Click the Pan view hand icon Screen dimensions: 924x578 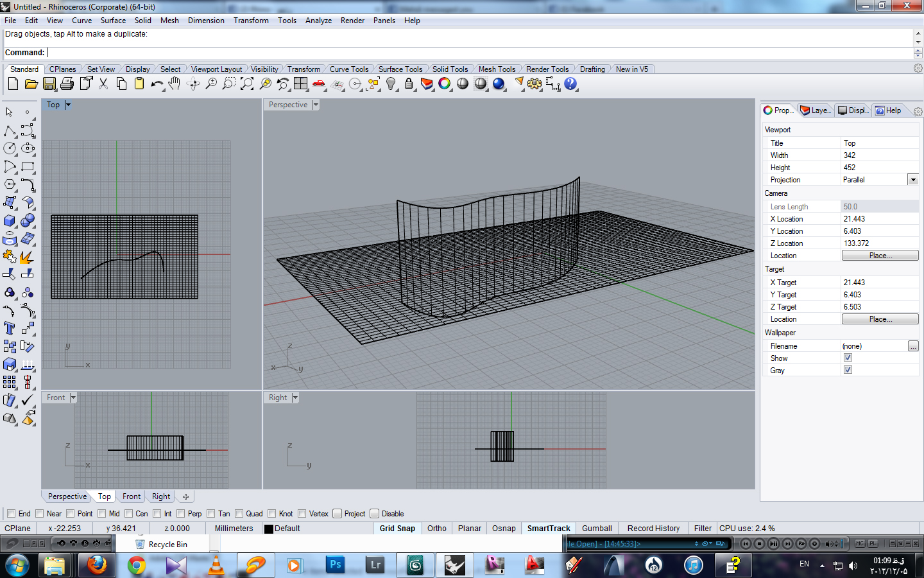(x=175, y=83)
